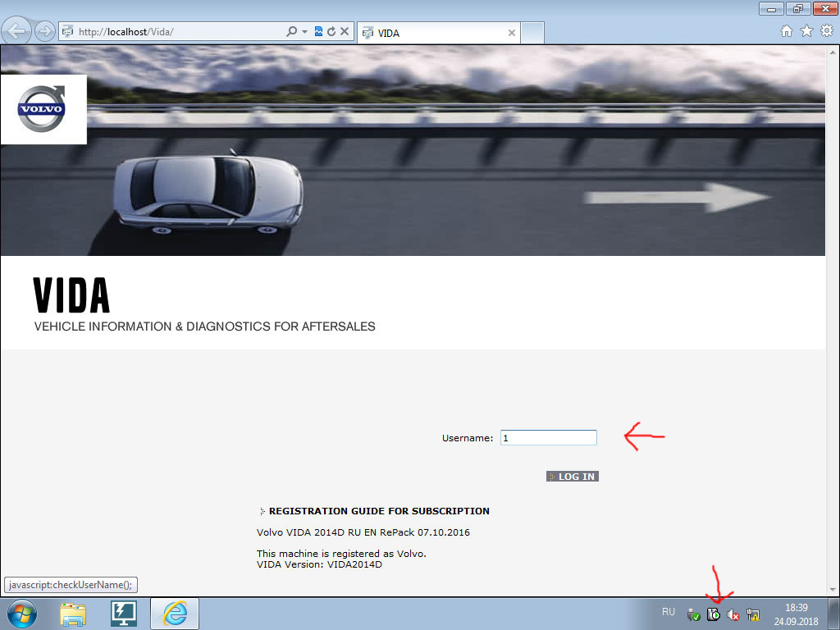Minimize the browser window
Viewport: 840px width, 630px height.
[x=771, y=8]
